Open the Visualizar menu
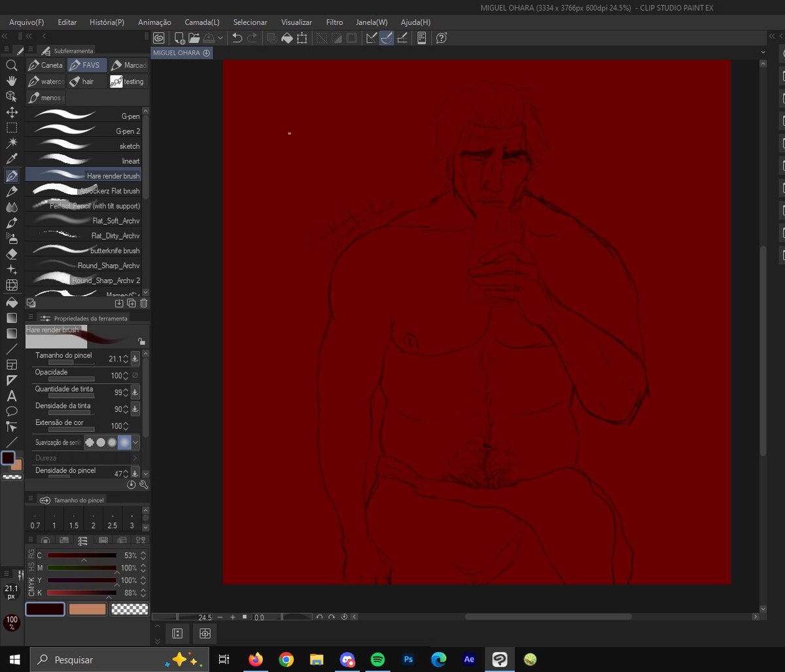Viewport: 785px width, 672px height. click(x=296, y=22)
